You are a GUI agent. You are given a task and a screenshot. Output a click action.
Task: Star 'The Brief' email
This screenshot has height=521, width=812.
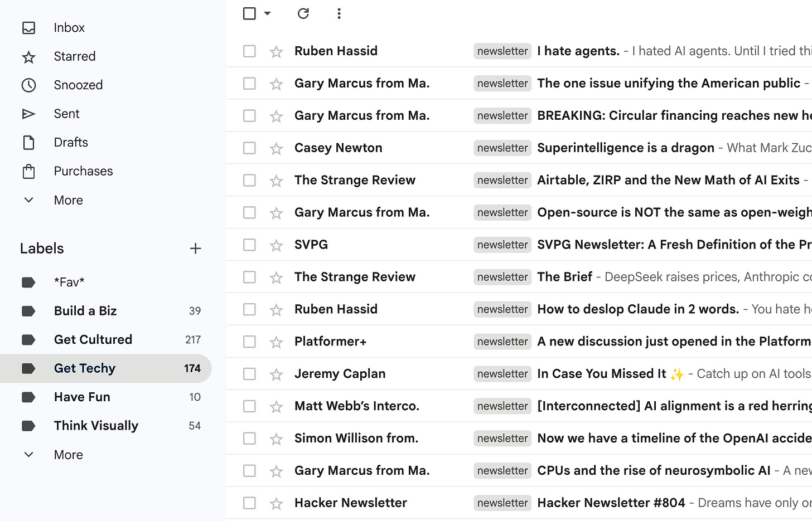click(x=276, y=278)
